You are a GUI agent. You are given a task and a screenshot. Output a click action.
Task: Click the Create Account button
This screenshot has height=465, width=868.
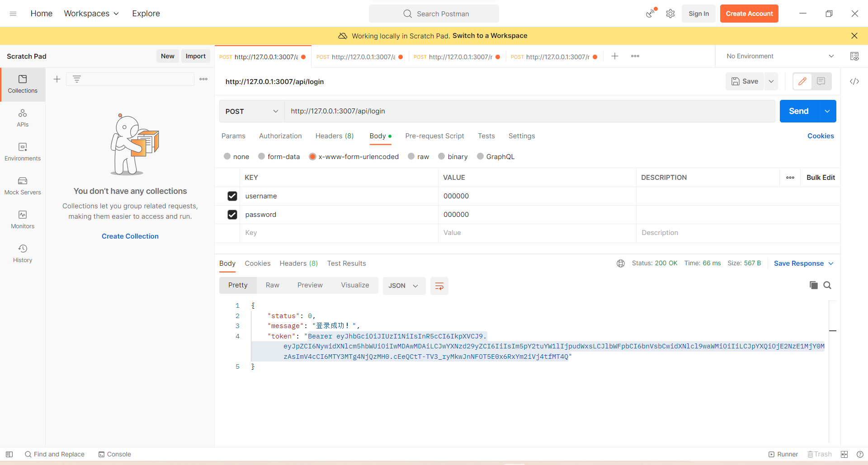point(749,14)
